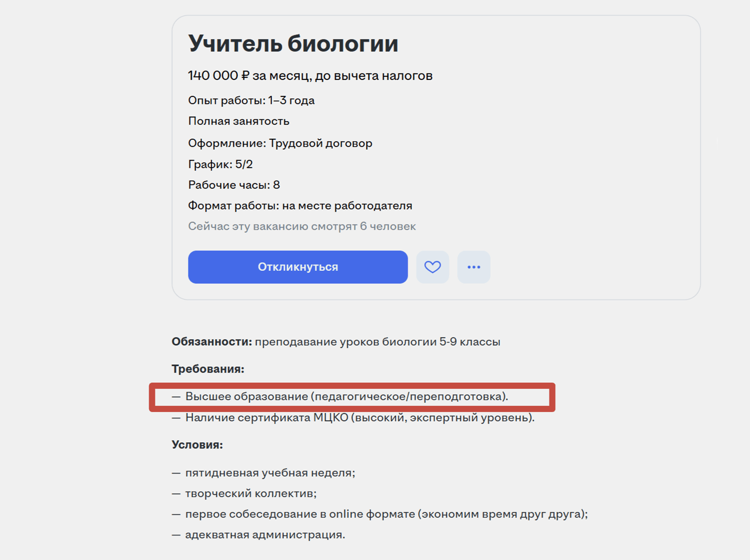Open the three-dots more options menu
Image resolution: width=750 pixels, height=560 pixels.
[473, 267]
